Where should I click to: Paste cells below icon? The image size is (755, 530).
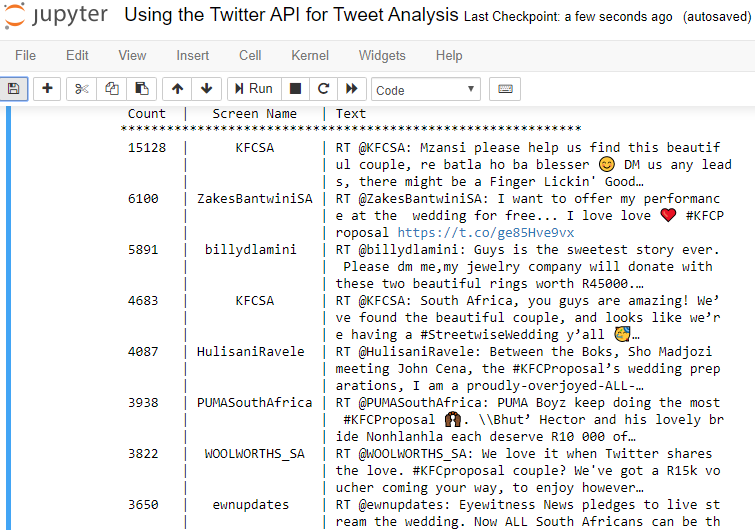[x=142, y=89]
